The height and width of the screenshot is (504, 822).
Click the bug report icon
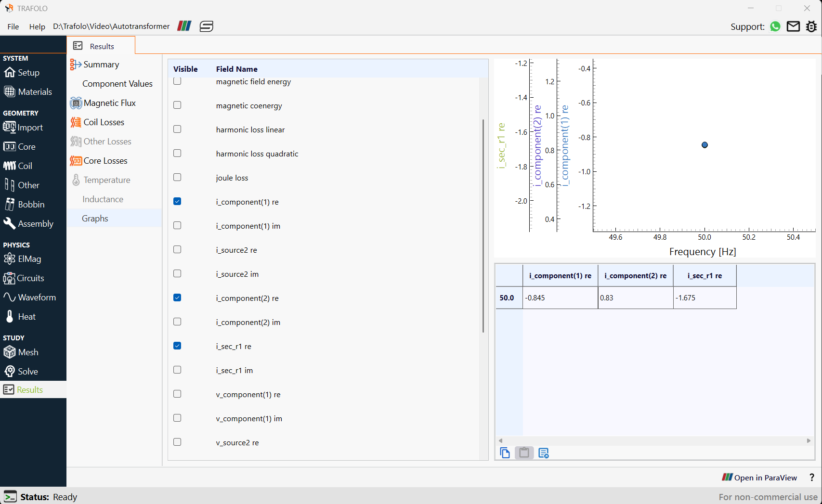811,26
